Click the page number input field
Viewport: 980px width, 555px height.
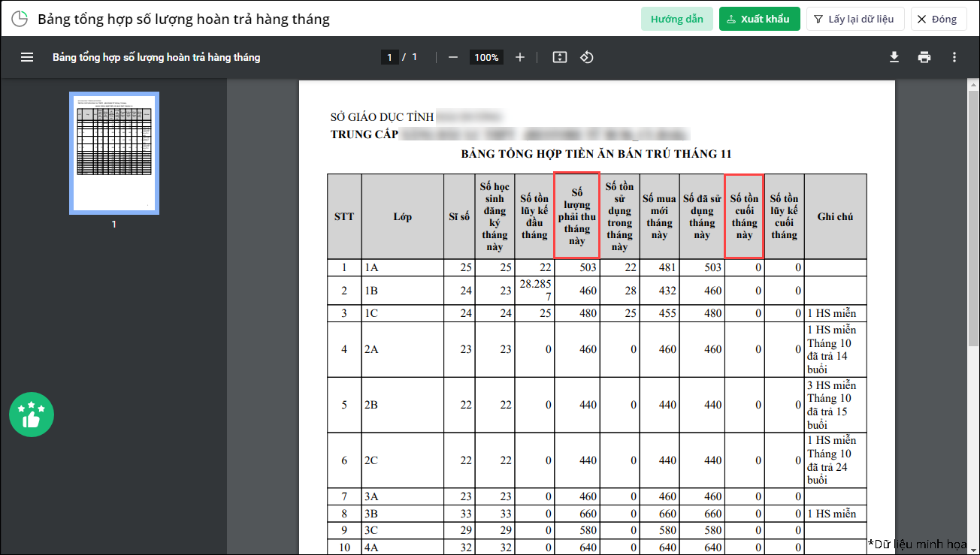click(389, 57)
